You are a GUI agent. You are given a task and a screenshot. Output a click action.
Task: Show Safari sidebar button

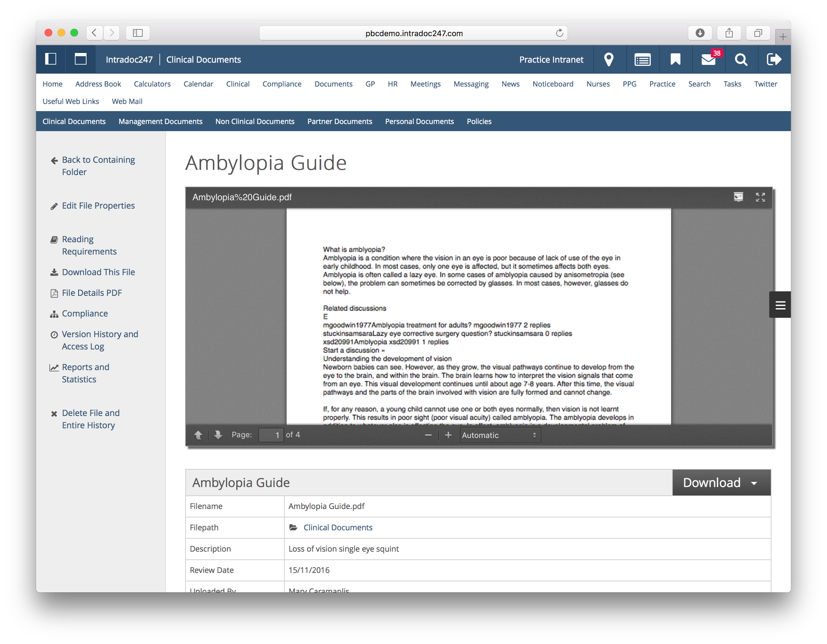pyautogui.click(x=138, y=33)
